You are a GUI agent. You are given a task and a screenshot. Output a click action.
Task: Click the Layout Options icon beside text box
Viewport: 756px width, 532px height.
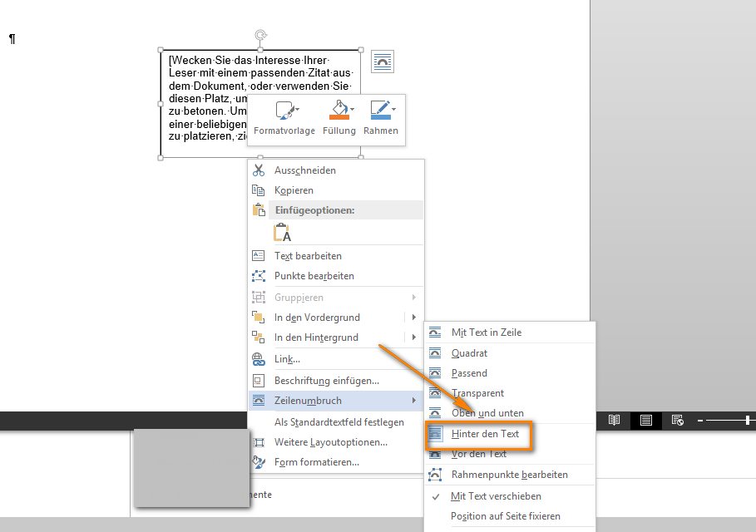click(x=383, y=62)
